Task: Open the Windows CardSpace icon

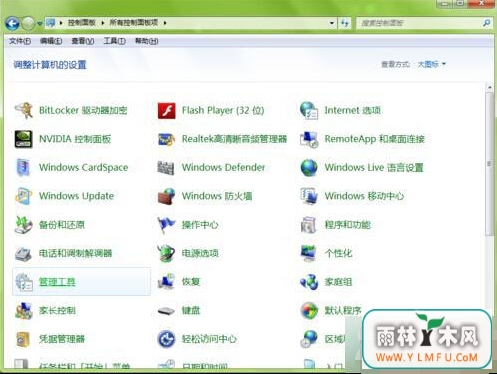Action: [24, 168]
